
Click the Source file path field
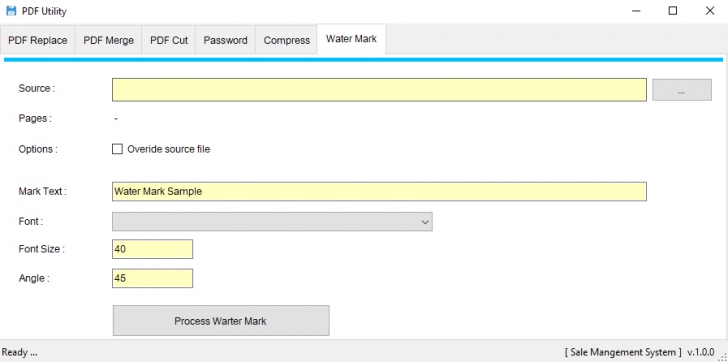point(379,90)
